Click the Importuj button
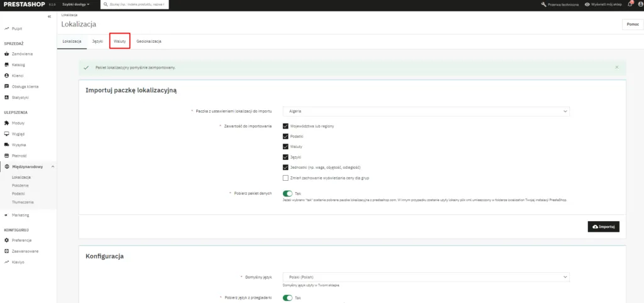Viewport: 644px width, 303px height. (603, 227)
